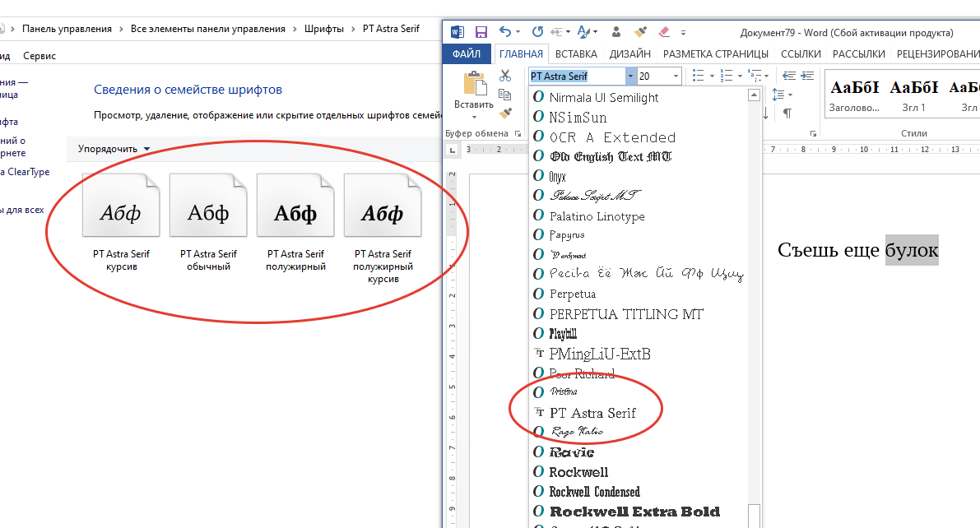Click the font name field showing PT Astra Serif

[576, 76]
